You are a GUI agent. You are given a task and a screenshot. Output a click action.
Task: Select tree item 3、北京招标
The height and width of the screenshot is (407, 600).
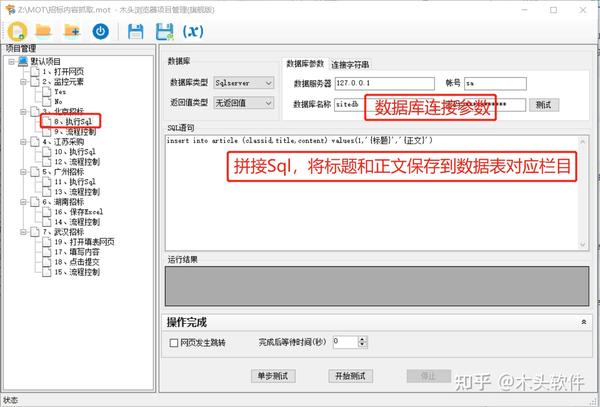[63, 111]
